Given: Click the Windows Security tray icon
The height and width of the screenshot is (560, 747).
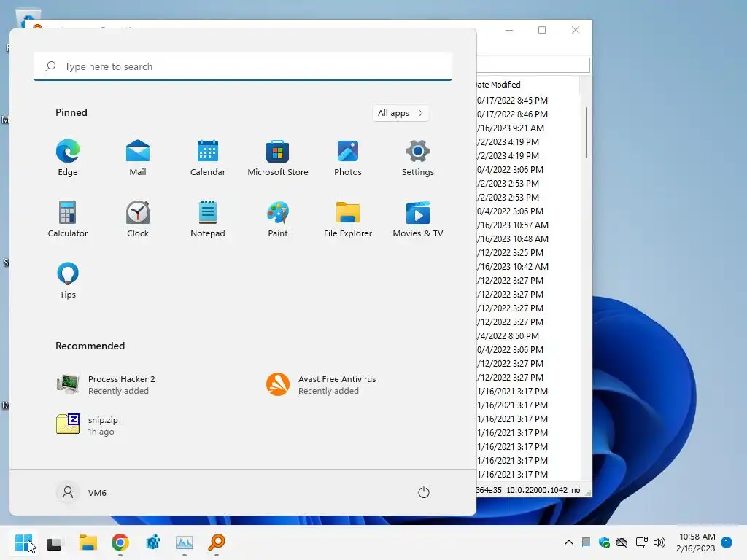Looking at the screenshot, I should (604, 542).
